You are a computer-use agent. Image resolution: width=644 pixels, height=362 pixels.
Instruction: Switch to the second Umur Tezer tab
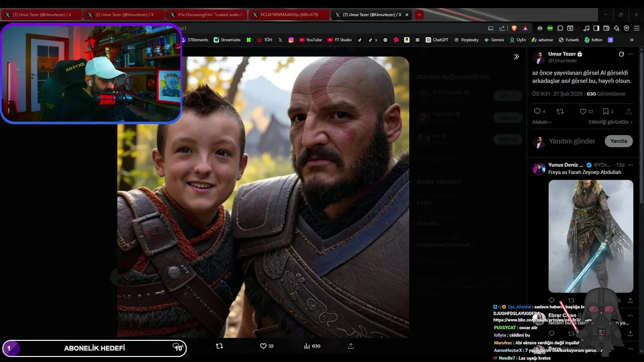pyautogui.click(x=124, y=15)
